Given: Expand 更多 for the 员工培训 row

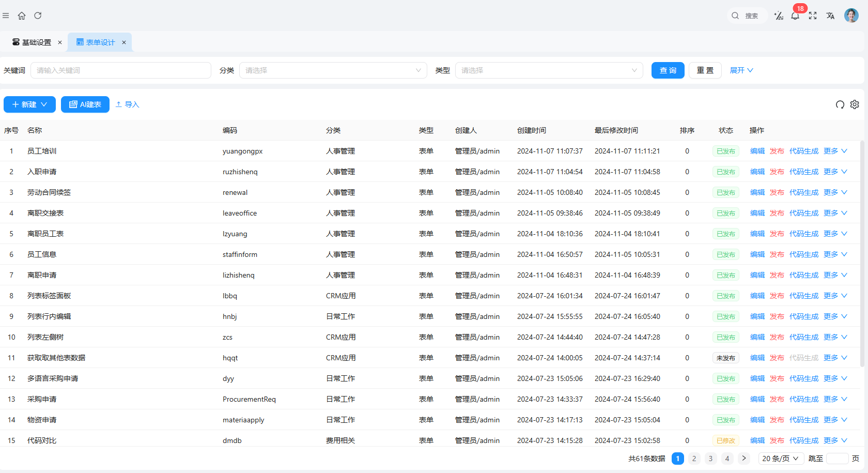Looking at the screenshot, I should click(835, 151).
